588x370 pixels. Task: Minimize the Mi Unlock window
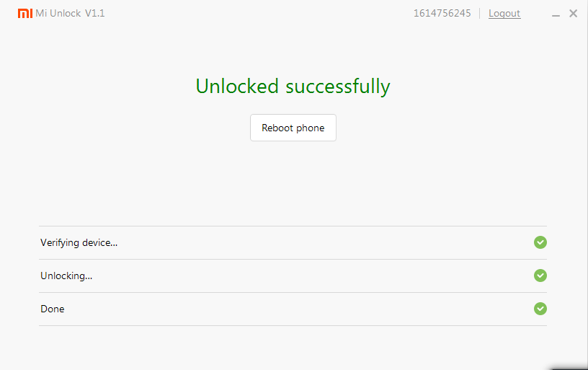[556, 14]
